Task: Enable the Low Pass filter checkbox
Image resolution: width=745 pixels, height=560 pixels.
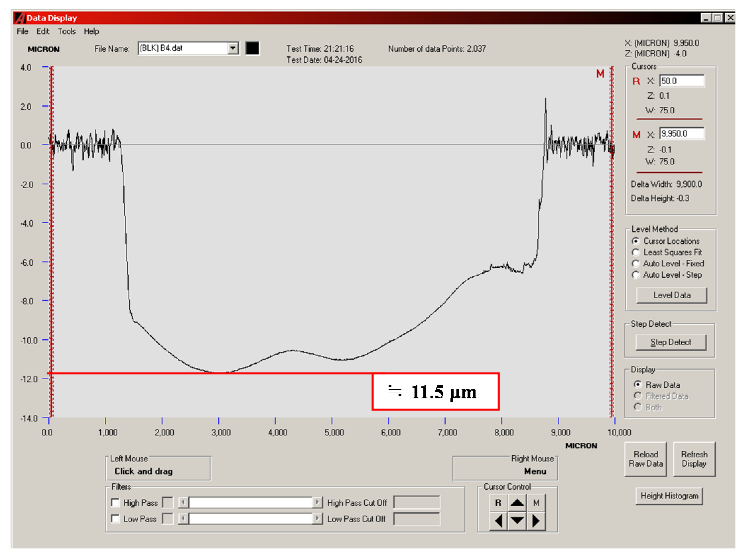Action: coord(115,519)
